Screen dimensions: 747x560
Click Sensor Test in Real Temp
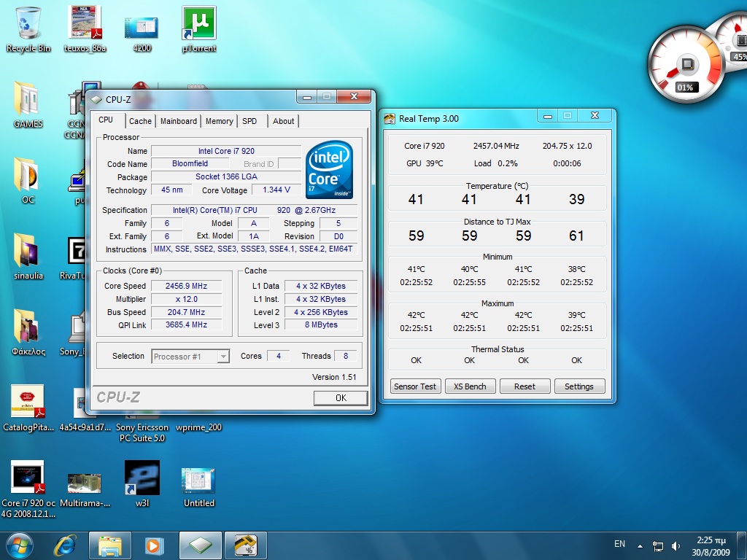[x=415, y=386]
